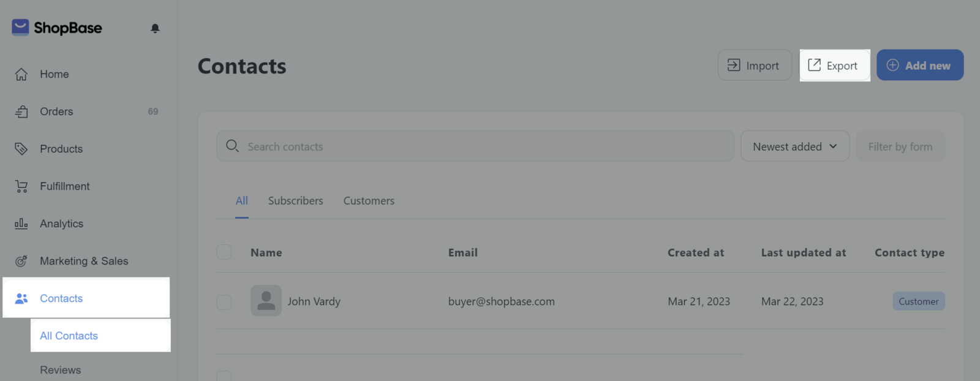Click the Mar 21, 2023 created date
This screenshot has height=381, width=980.
click(x=699, y=301)
